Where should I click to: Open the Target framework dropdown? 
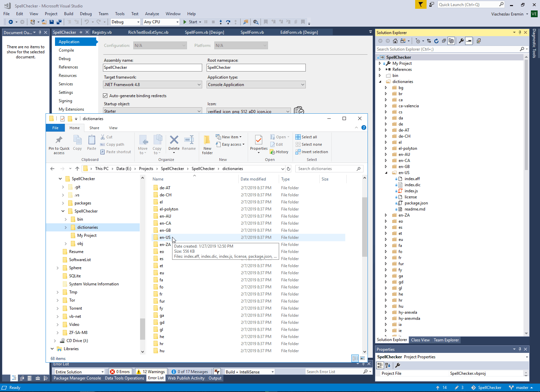click(153, 85)
